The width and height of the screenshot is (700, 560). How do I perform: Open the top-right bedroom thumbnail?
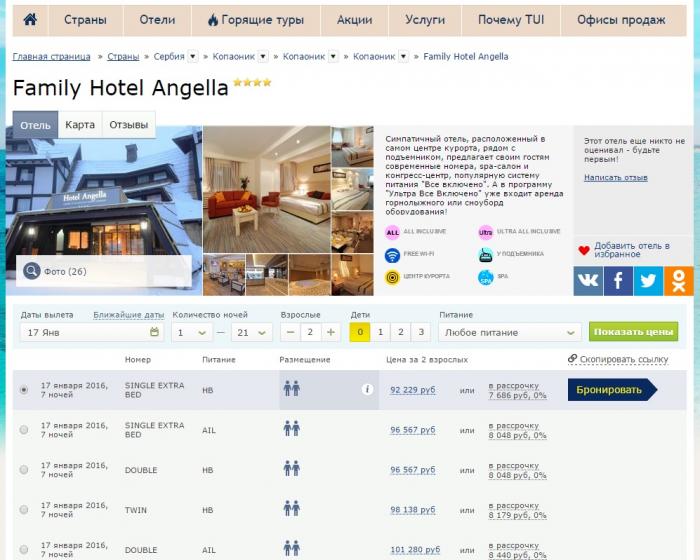point(353,146)
